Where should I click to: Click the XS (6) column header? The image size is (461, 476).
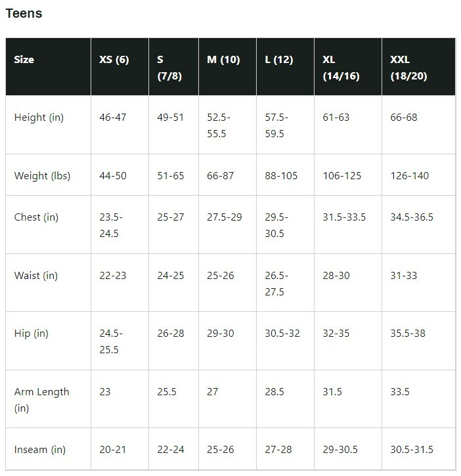tap(114, 60)
